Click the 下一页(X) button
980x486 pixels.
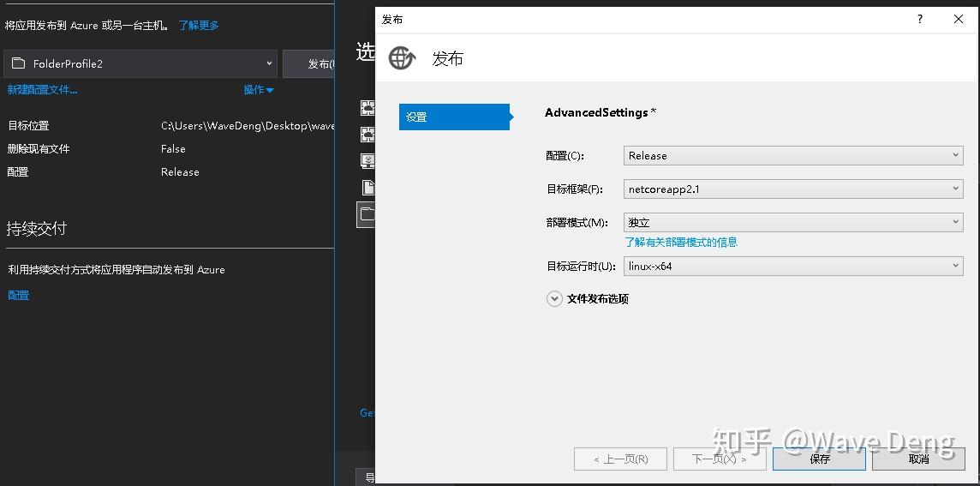click(720, 459)
